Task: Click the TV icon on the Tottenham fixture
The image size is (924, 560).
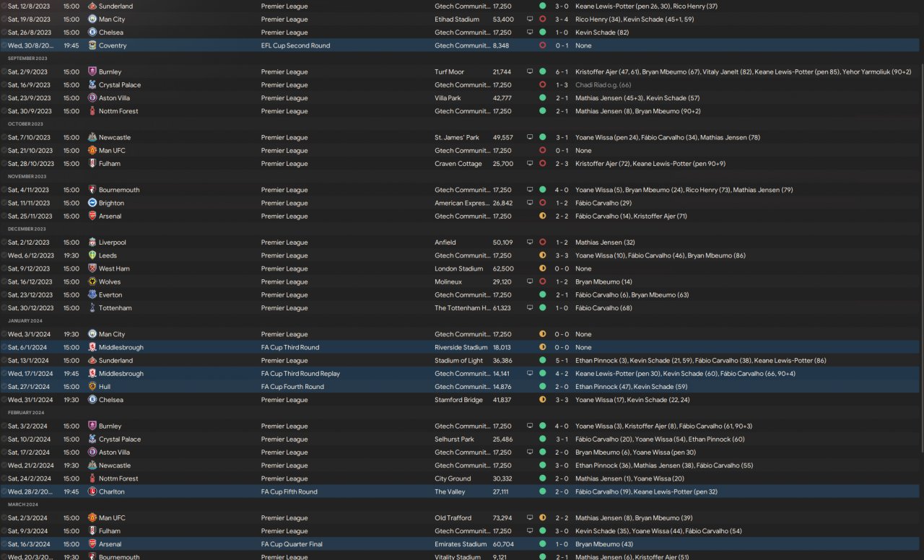Action: coord(530,308)
